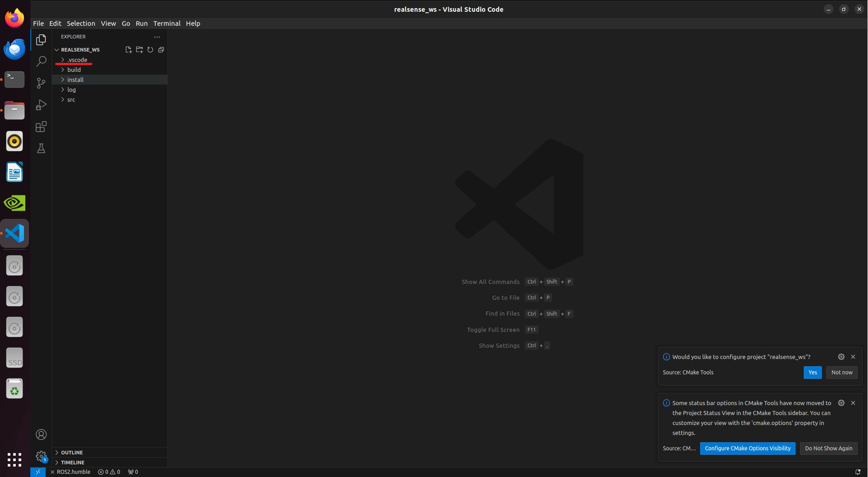Screen dimensions: 868x477
Task: Click the EXPLORER panel title
Action: click(x=73, y=37)
